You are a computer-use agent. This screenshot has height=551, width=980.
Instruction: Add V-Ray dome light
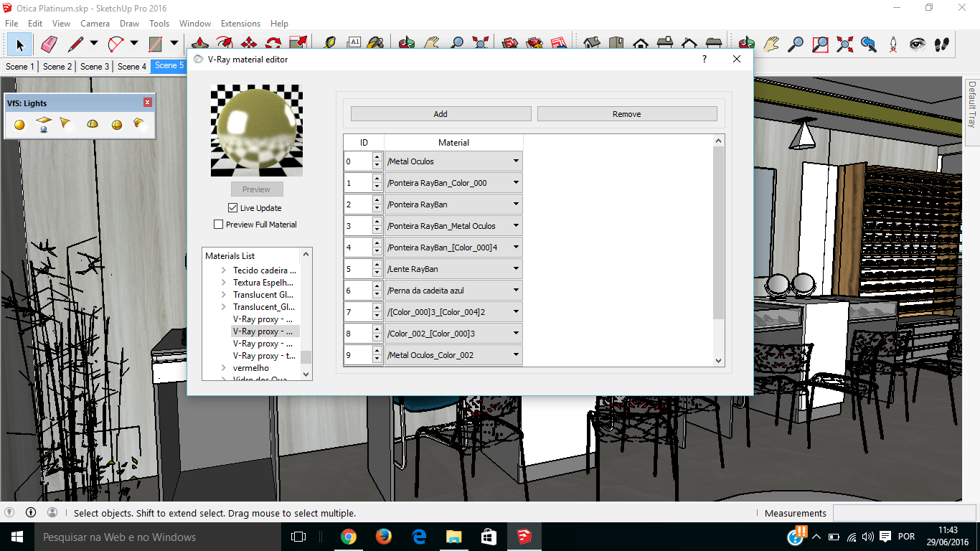point(93,125)
